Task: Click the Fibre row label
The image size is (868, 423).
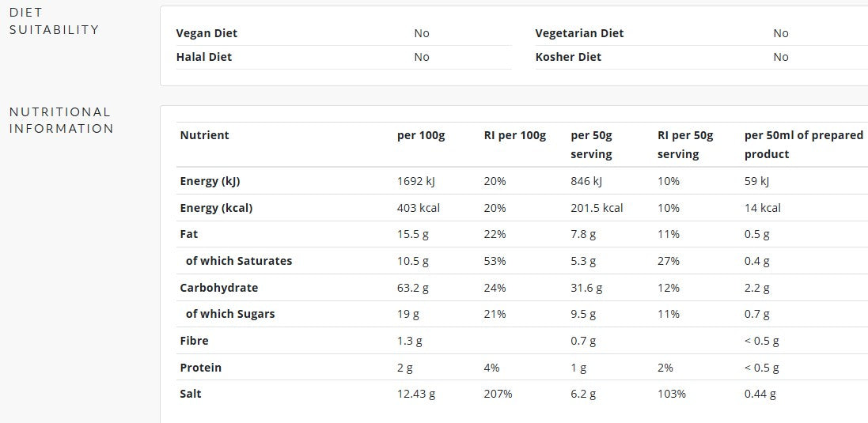Action: 195,341
